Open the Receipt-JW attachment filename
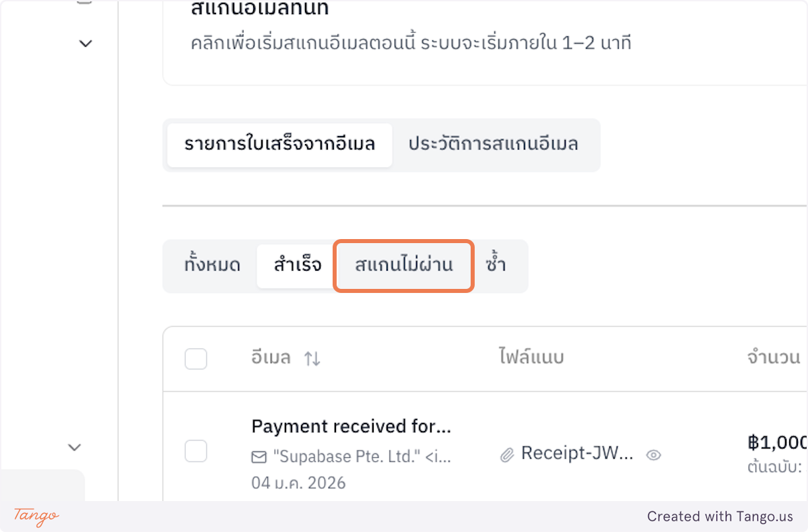The width and height of the screenshot is (808, 532). 576,453
